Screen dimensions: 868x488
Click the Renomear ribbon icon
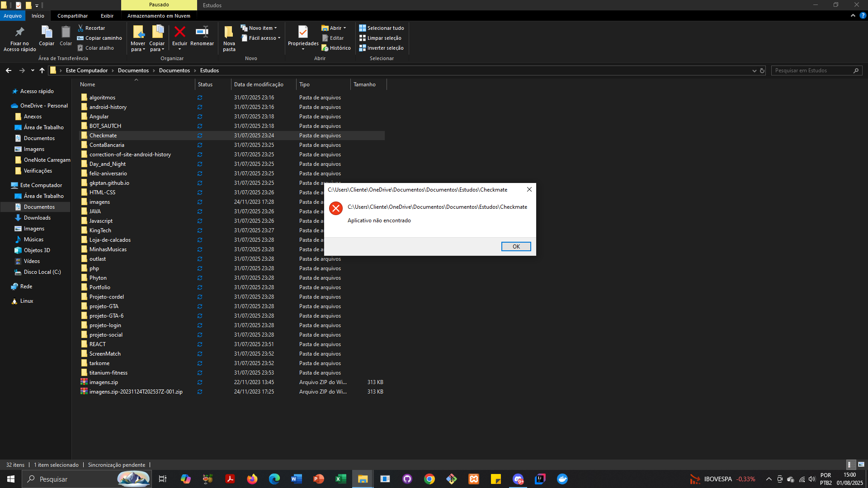point(202,32)
